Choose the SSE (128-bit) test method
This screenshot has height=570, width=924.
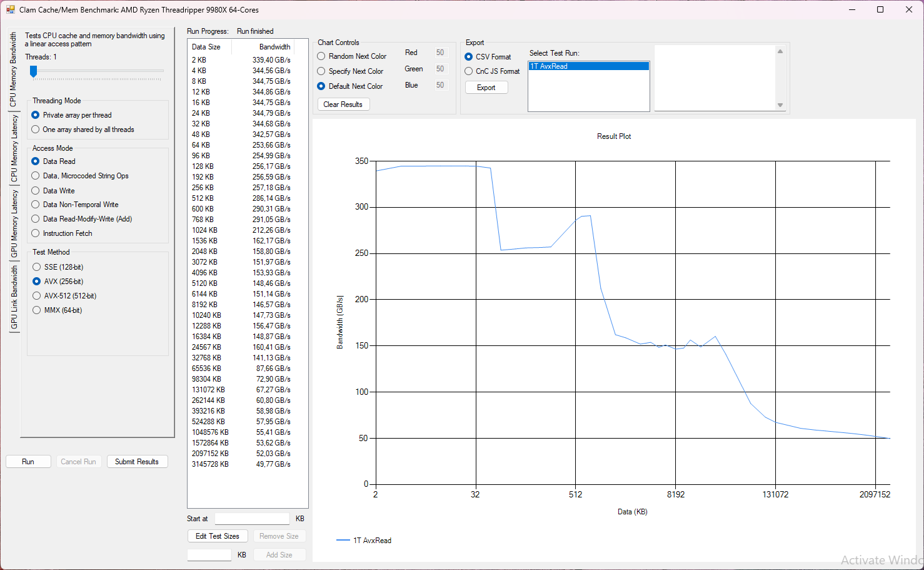(58, 267)
